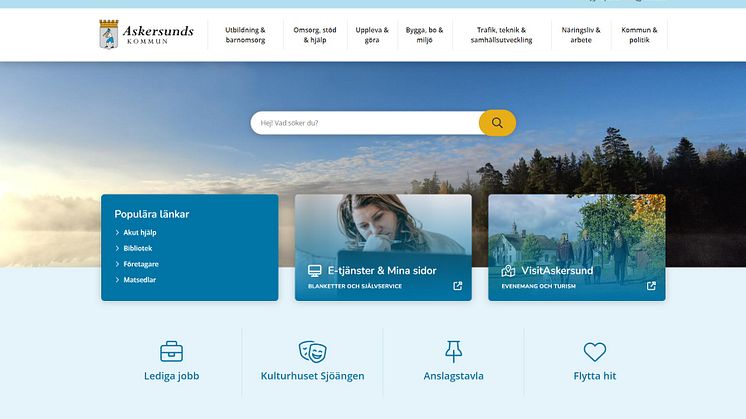The height and width of the screenshot is (419, 746).
Task: Open the Lediga jobb briefcase icon
Action: 171,351
